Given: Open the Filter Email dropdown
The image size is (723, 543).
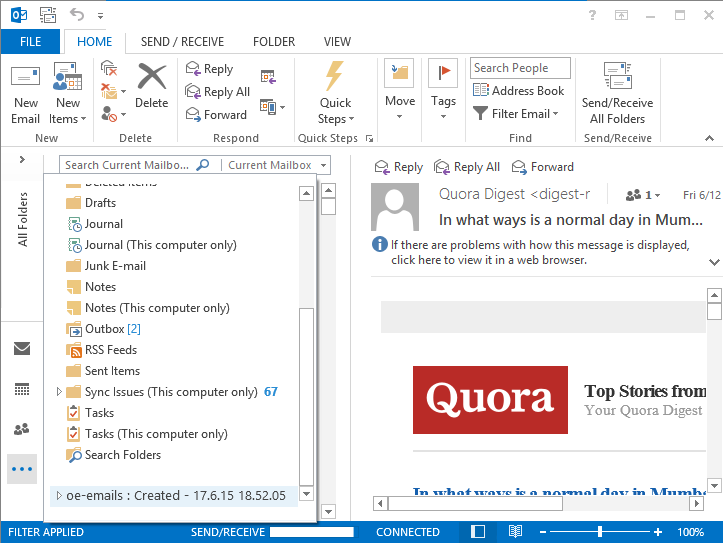Looking at the screenshot, I should click(516, 113).
